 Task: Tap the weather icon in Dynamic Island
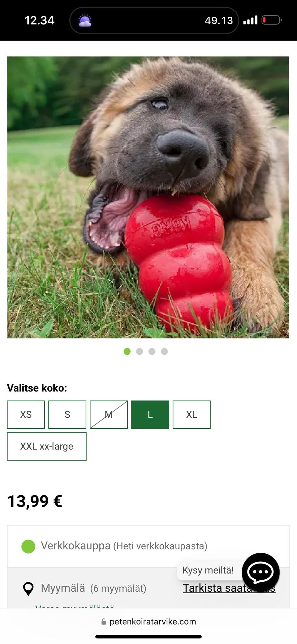click(85, 20)
